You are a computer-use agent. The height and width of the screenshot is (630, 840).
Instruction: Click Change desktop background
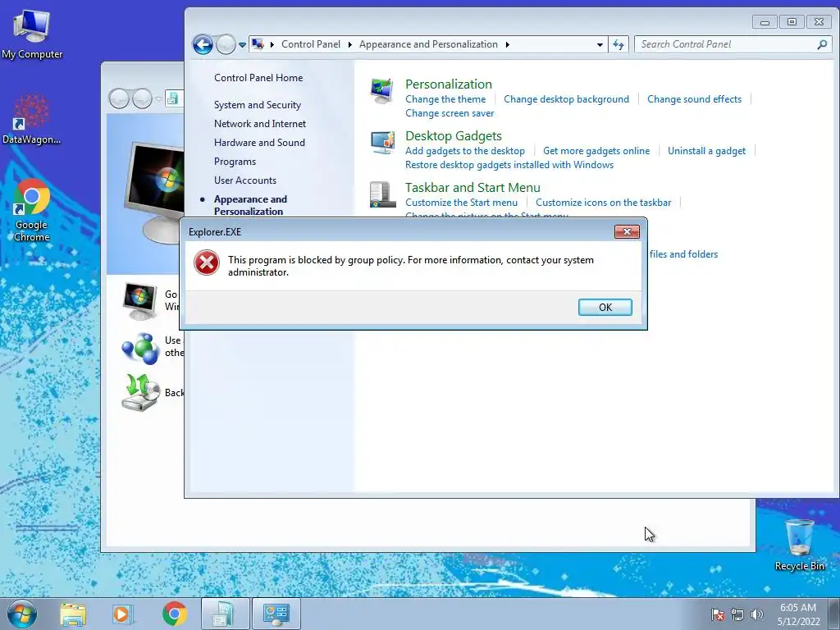coord(566,99)
